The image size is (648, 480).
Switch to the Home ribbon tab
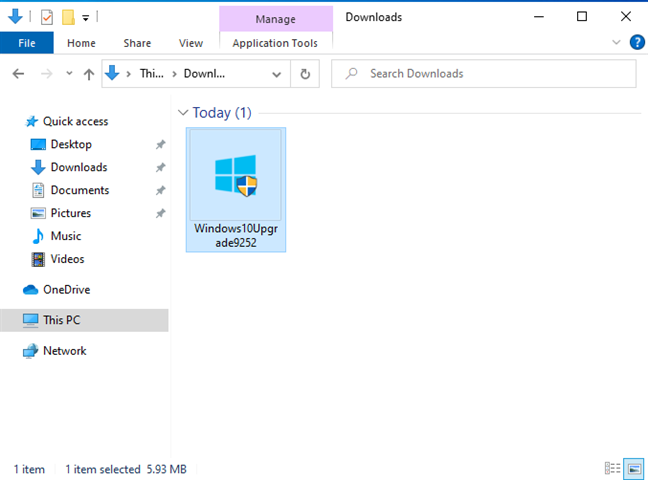81,43
